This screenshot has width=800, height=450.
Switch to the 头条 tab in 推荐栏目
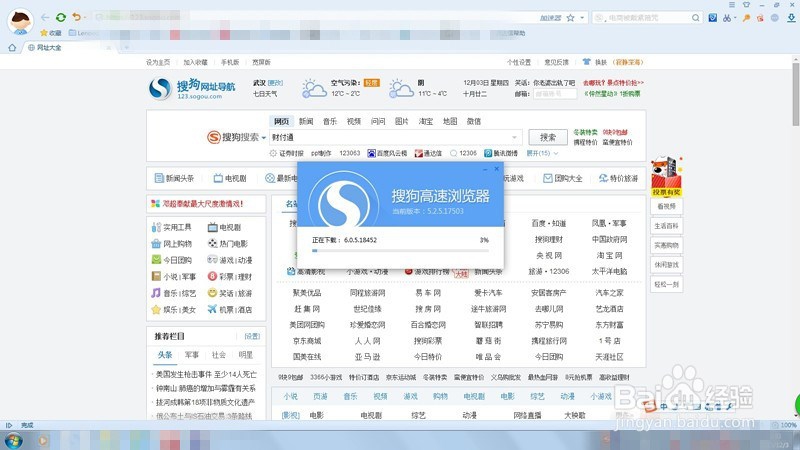[x=165, y=355]
